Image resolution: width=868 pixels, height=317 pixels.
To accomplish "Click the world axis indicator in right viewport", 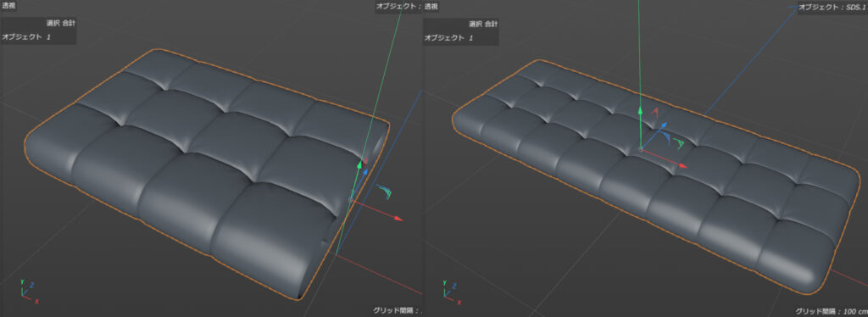I will click(452, 291).
